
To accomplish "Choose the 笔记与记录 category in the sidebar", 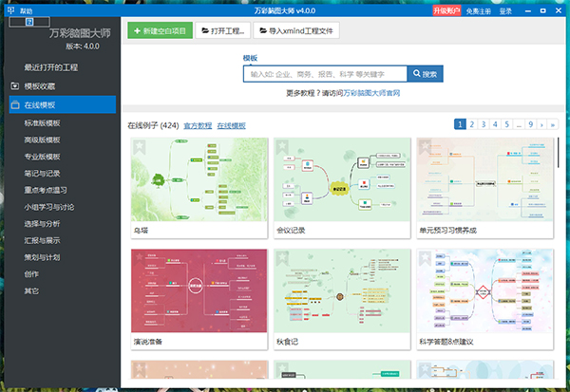I will (42, 174).
